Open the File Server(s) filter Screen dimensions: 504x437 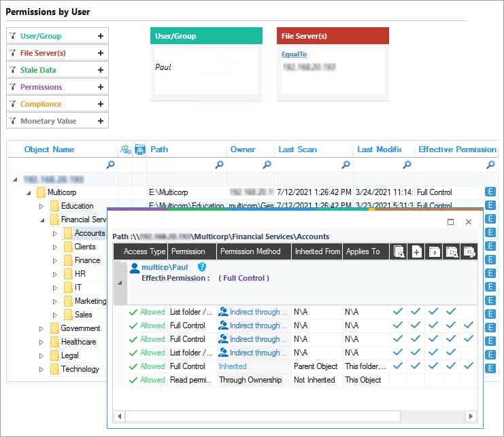pos(57,52)
